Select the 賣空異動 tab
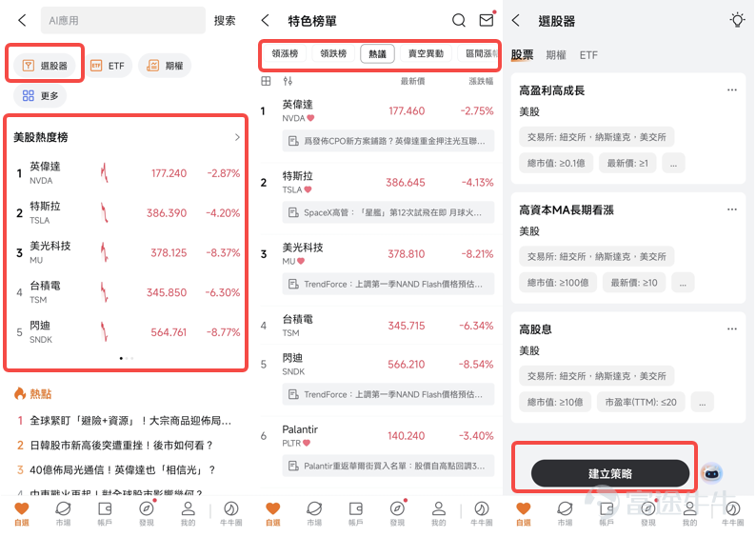756x537 pixels. [x=426, y=53]
